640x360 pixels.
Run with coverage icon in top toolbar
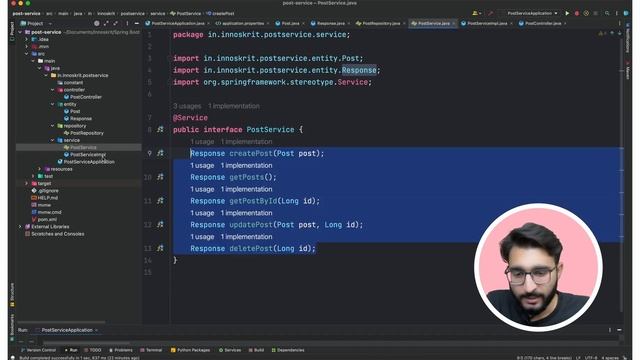[586, 13]
